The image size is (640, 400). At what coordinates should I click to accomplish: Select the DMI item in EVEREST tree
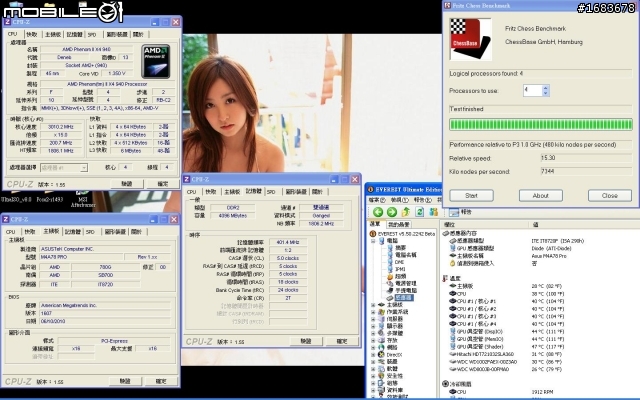399,262
